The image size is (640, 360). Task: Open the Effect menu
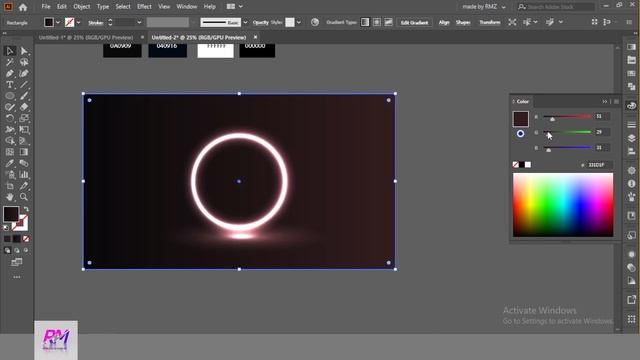click(x=144, y=7)
